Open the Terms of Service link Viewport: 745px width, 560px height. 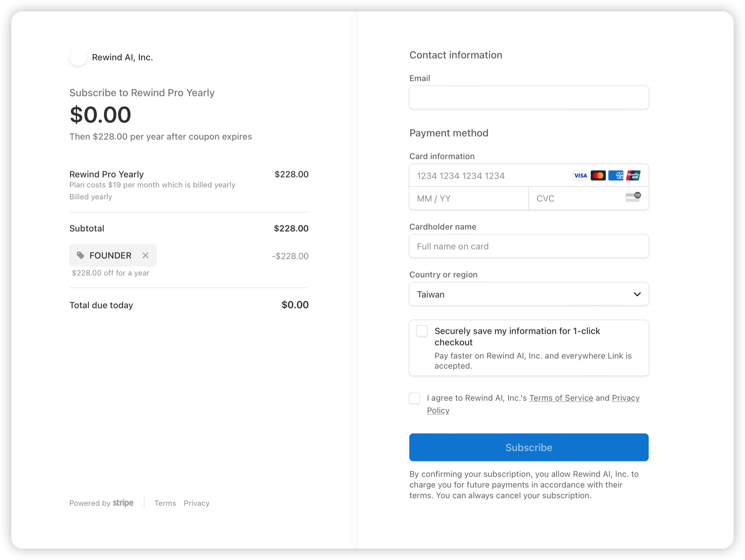561,398
